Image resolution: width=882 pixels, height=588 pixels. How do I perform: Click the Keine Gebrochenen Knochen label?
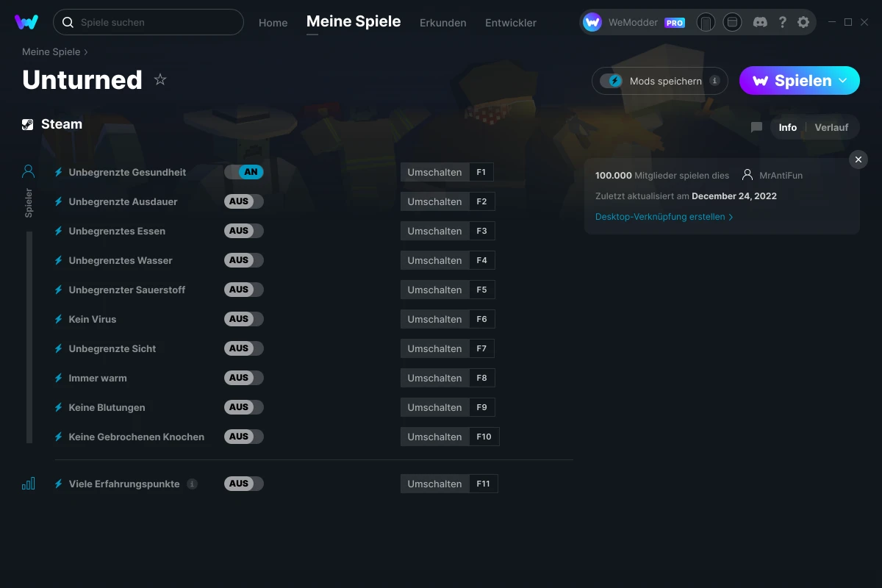click(x=137, y=437)
